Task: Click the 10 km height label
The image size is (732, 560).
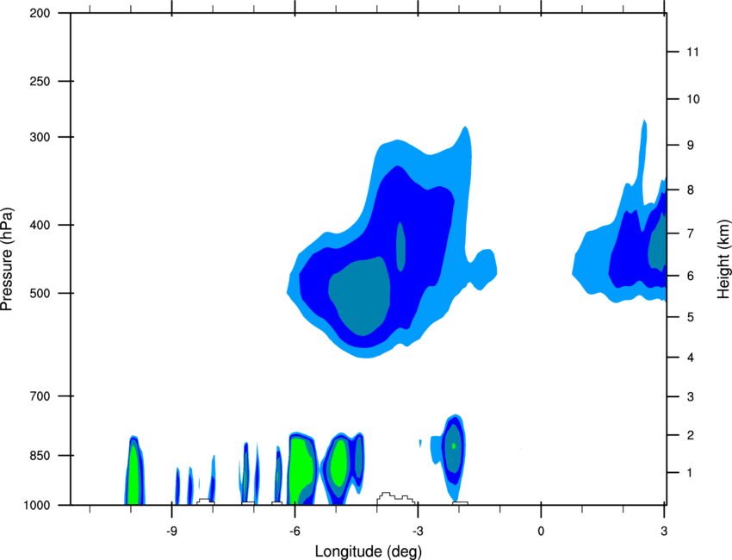Action: [x=692, y=99]
